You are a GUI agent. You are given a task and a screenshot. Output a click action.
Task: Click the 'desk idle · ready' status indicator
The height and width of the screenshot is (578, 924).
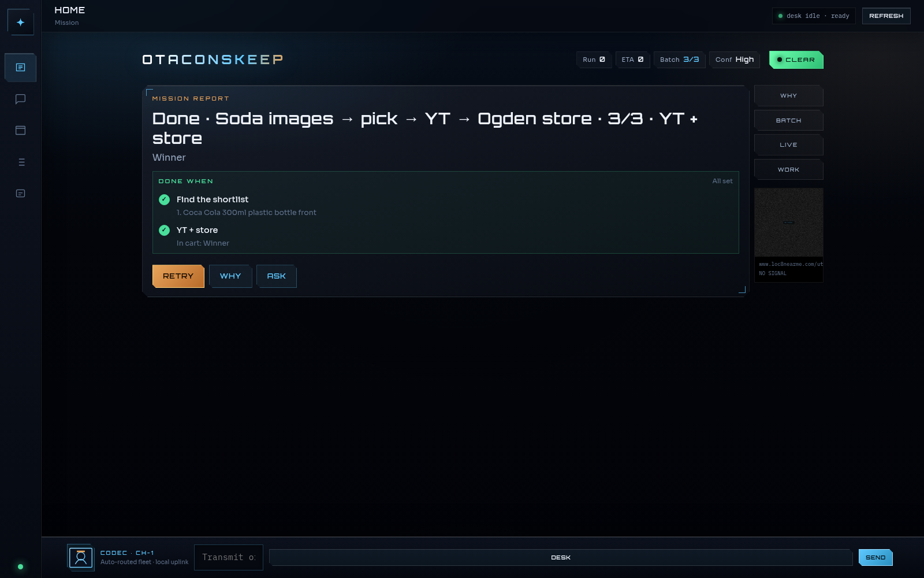point(814,16)
